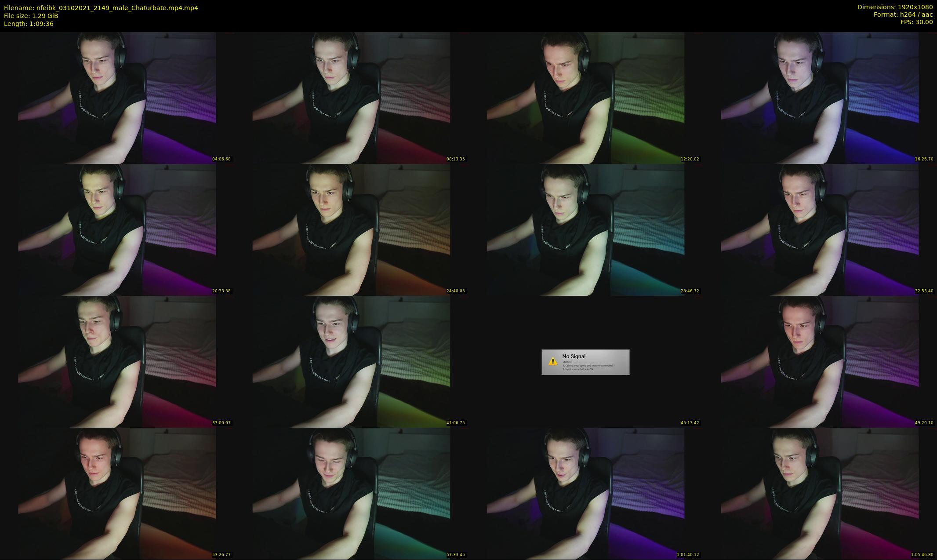
Task: Click the thumbnail stamped 57:33.45
Action: click(x=351, y=493)
